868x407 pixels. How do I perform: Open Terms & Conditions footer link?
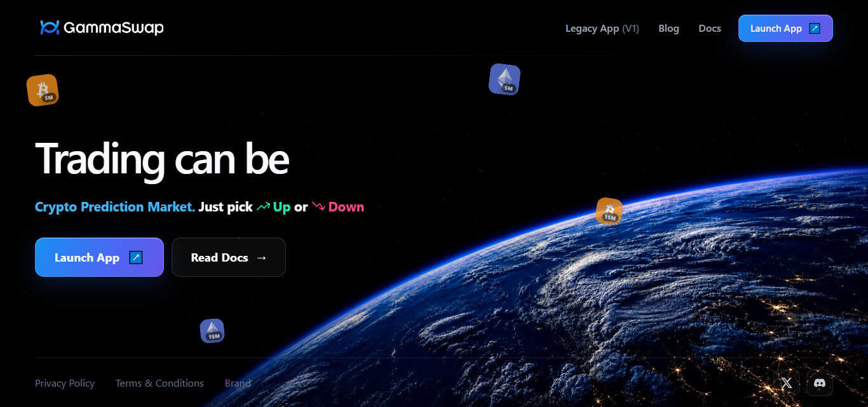(159, 384)
